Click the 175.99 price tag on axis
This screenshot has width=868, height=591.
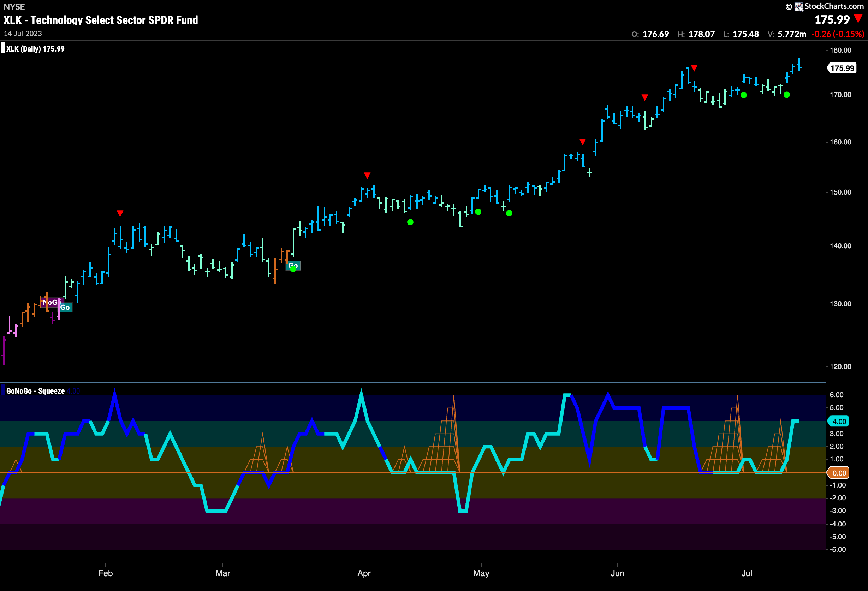click(x=842, y=68)
